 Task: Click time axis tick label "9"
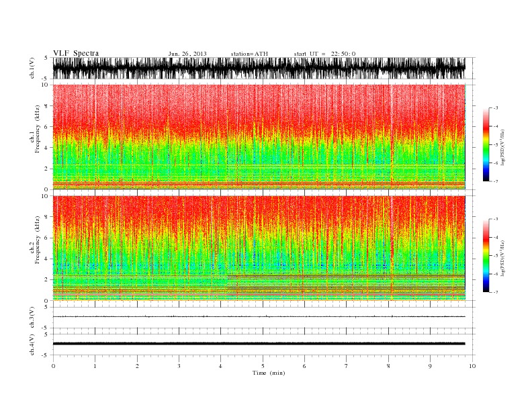pos(430,366)
